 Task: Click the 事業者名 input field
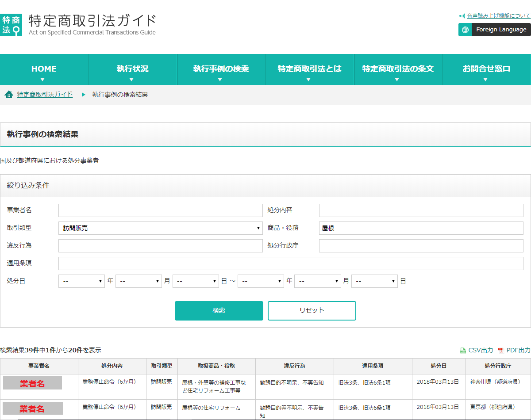pos(161,210)
